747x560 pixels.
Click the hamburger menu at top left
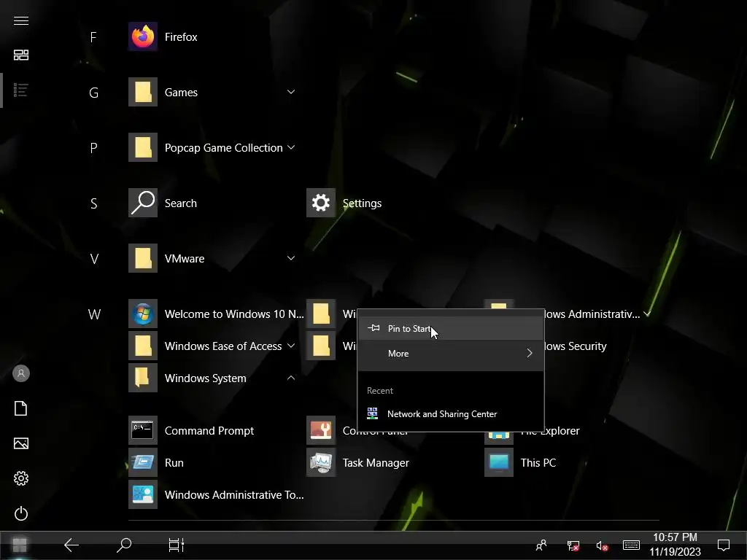[x=21, y=20]
